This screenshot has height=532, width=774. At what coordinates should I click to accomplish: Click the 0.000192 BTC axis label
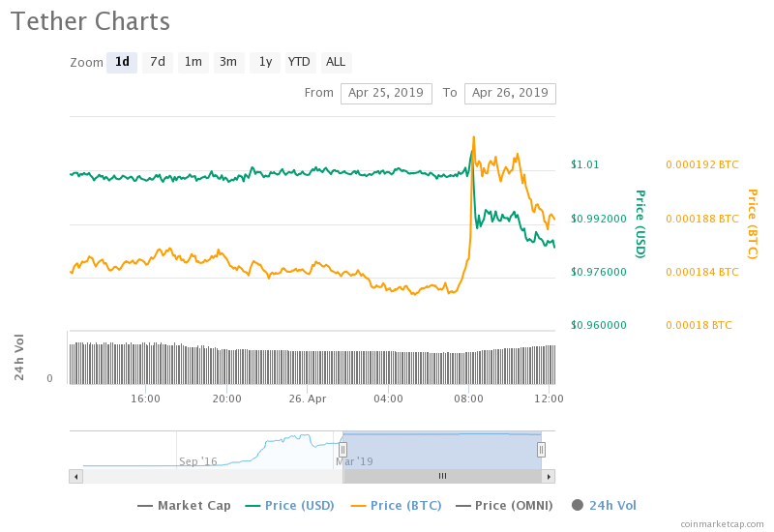click(x=702, y=164)
